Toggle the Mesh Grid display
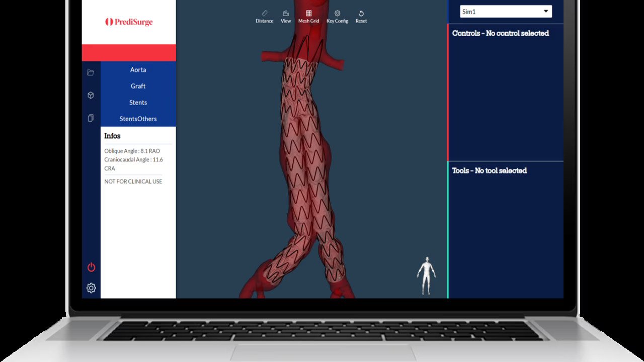Image resolution: width=644 pixels, height=362 pixels. [x=308, y=17]
